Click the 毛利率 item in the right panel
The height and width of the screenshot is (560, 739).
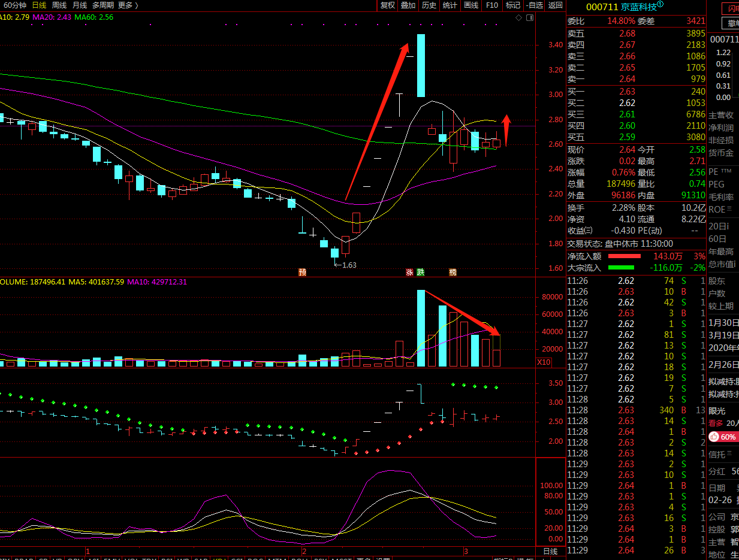pos(721,197)
